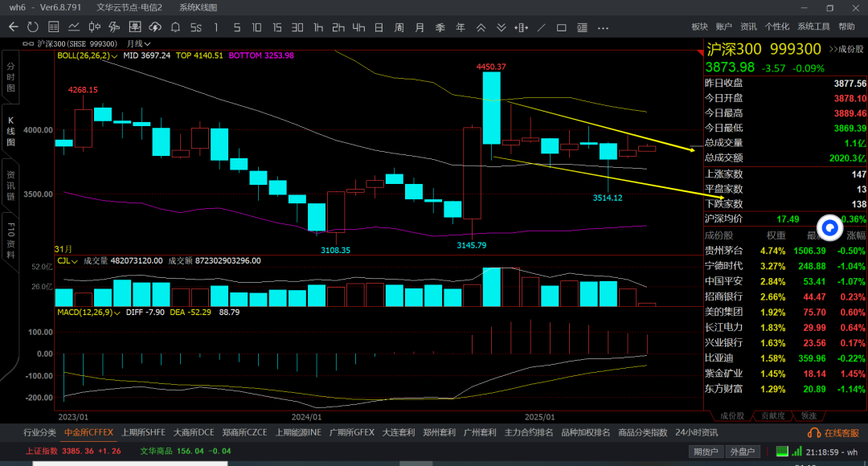Open the 在线客服 support link

tap(837, 432)
